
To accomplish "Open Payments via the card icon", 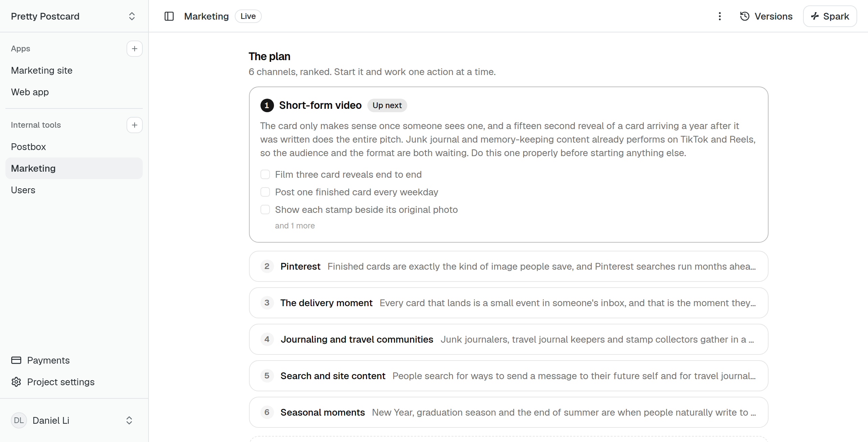I will pos(16,360).
